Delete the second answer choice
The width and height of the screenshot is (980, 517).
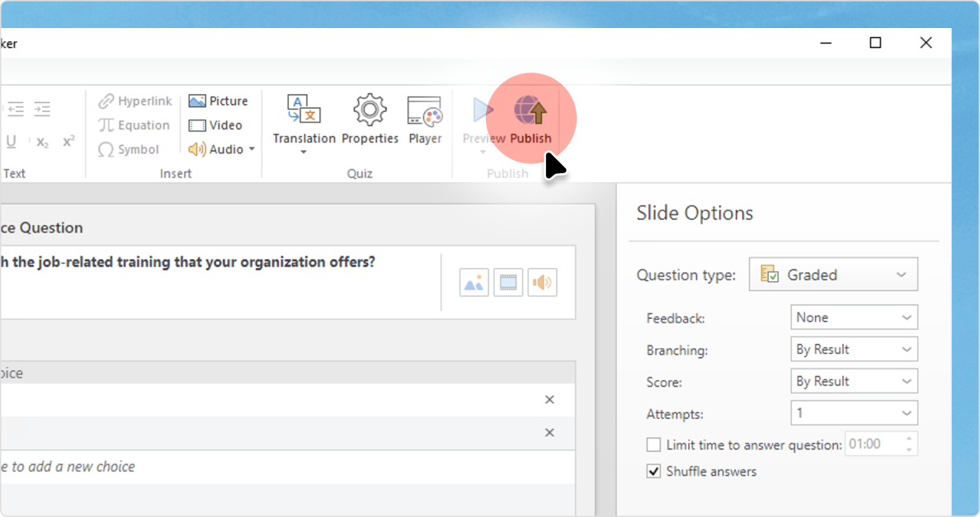pos(549,433)
